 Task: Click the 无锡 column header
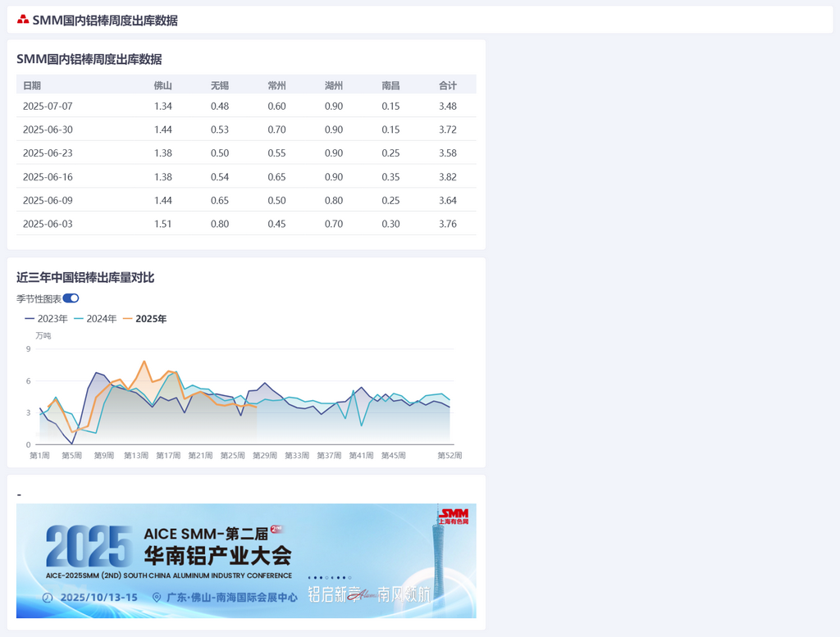click(x=220, y=85)
